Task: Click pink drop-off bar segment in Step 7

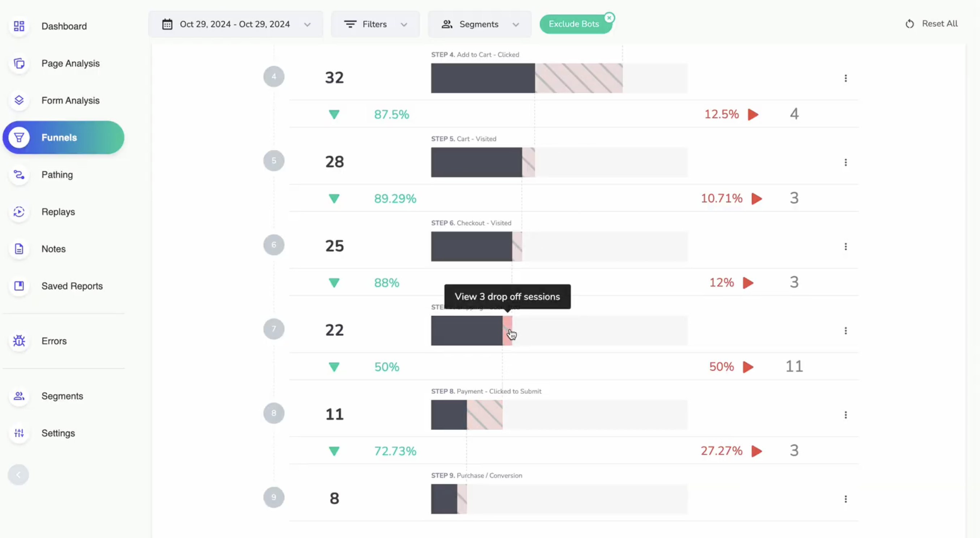Action: click(x=507, y=330)
